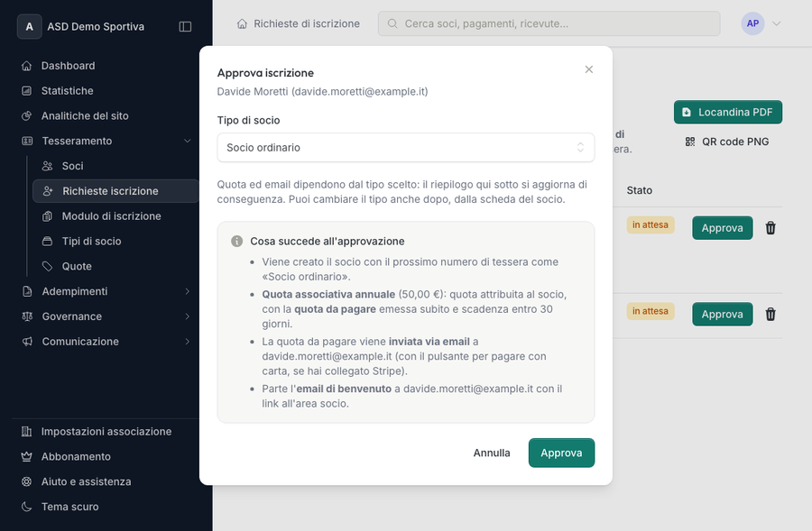Click the Tipi di socio icon
812x531 pixels.
47,242
